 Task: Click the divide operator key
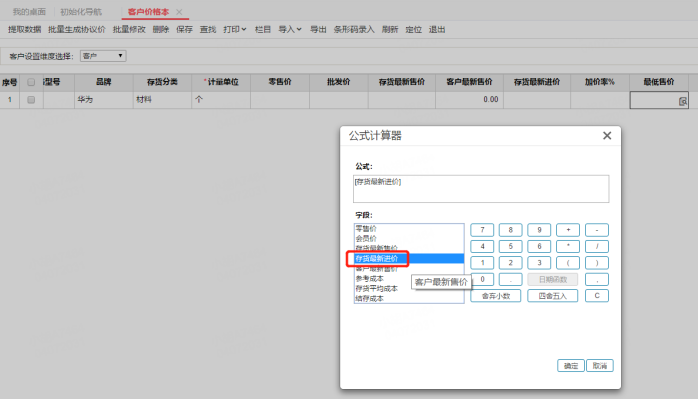[x=597, y=246]
